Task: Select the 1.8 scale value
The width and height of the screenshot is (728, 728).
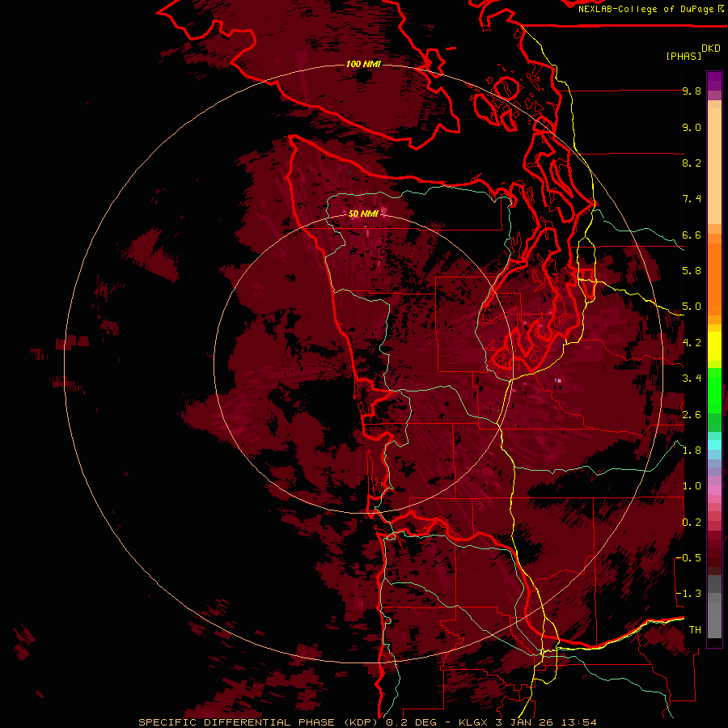Action: tap(692, 451)
